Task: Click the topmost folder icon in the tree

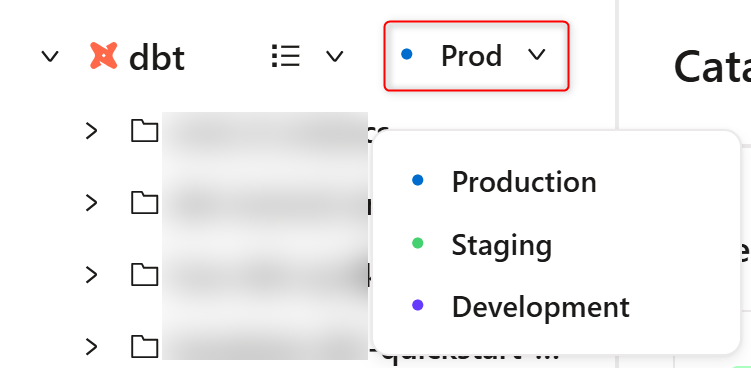Action: click(x=145, y=131)
